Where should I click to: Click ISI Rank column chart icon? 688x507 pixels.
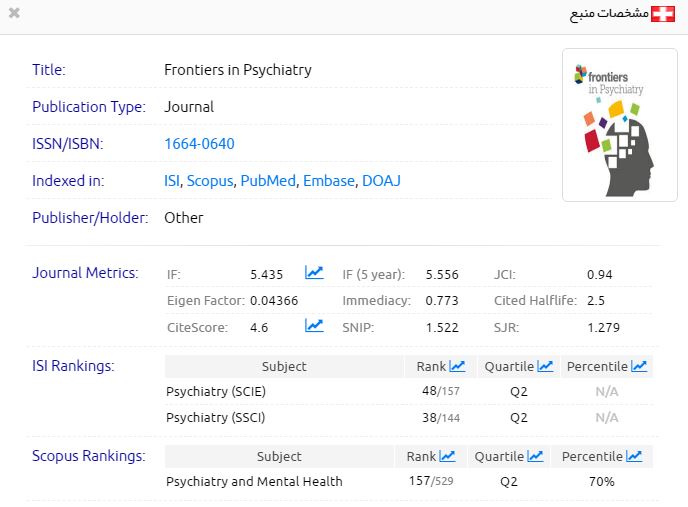(458, 367)
